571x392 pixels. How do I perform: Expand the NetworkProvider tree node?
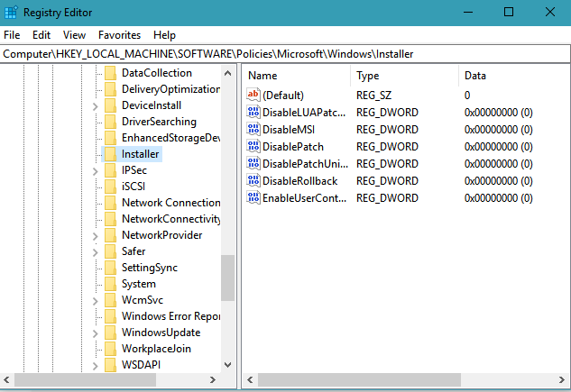(x=96, y=235)
